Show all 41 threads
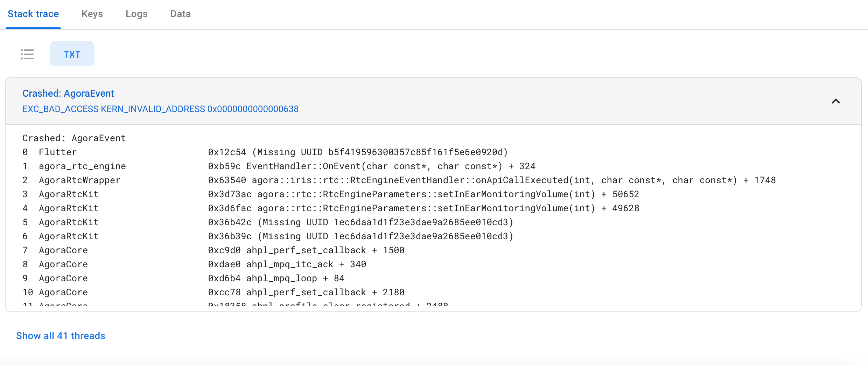 pyautogui.click(x=60, y=336)
